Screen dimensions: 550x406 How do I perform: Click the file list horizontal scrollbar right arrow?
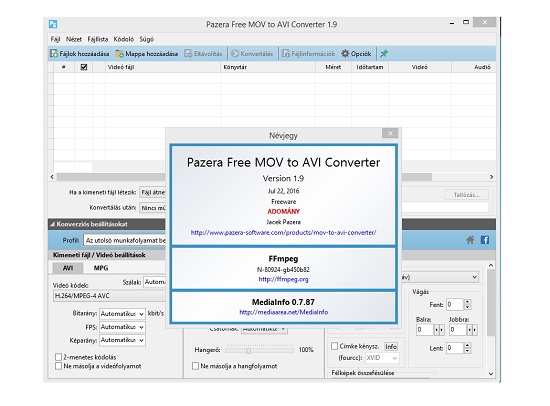tap(491, 177)
